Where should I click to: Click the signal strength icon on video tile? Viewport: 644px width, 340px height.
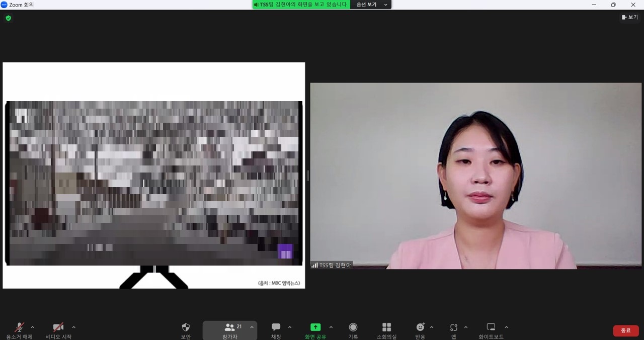click(x=314, y=265)
